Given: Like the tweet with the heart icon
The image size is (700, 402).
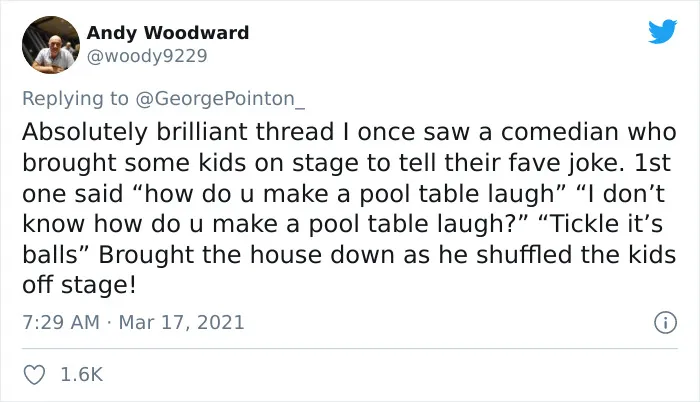Looking at the screenshot, I should point(34,375).
